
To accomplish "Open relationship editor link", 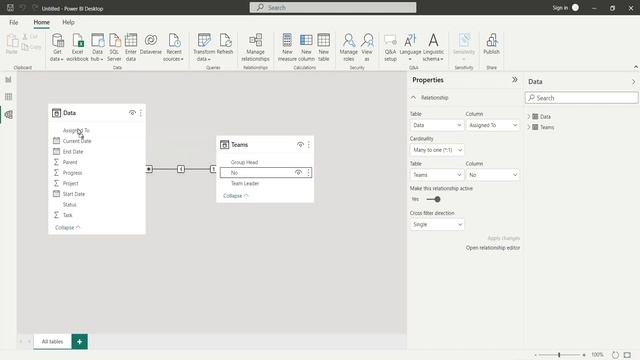I will [493, 248].
